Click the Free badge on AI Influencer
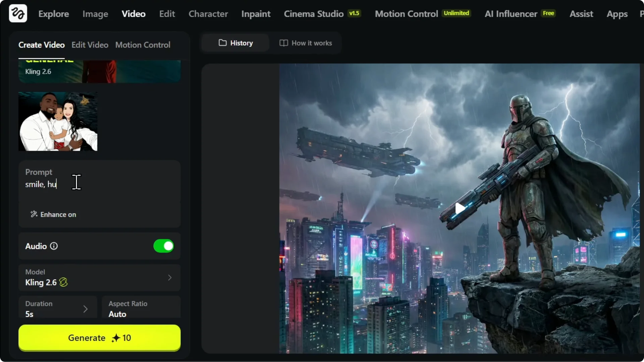Viewport: 644px width, 362px height. pos(549,13)
